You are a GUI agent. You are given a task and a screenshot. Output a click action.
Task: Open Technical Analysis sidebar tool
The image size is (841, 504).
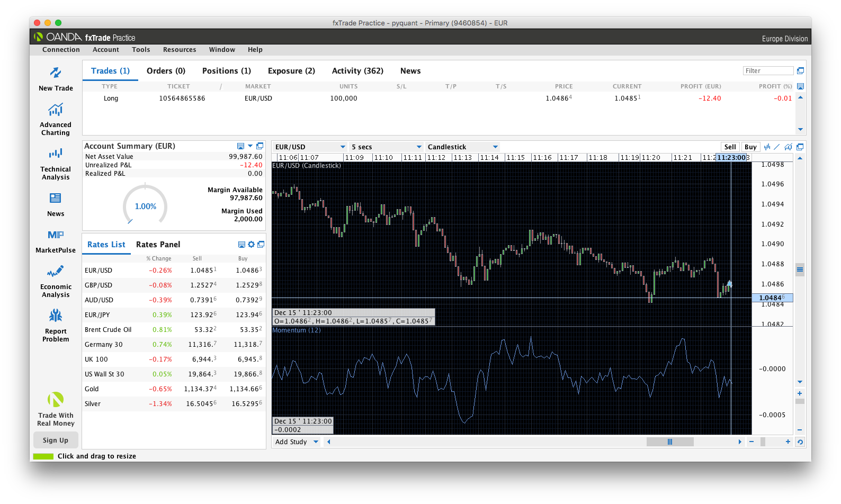[x=56, y=154]
